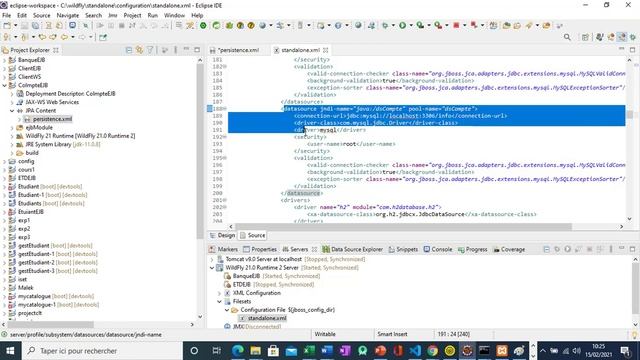Image resolution: width=640 pixels, height=360 pixels.
Task: Toggle code folding at line 182 validation
Action: pos(224,67)
